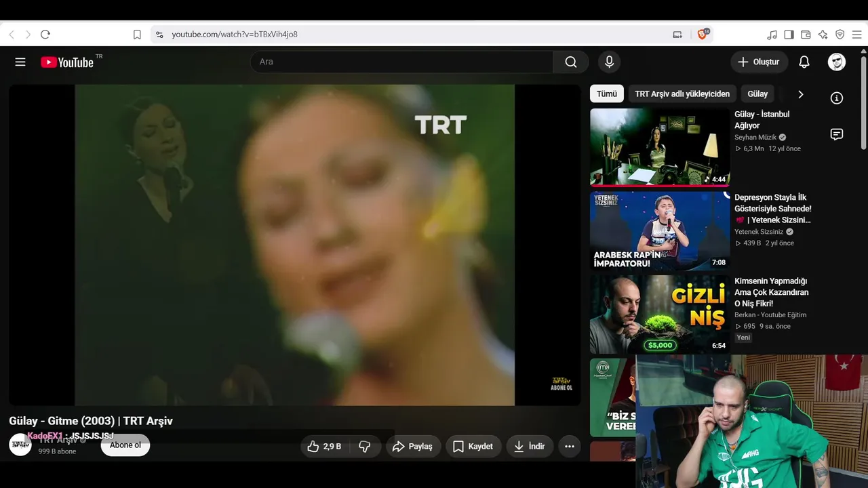Click the install app icon in address bar
The height and width of the screenshot is (488, 868).
[677, 35]
